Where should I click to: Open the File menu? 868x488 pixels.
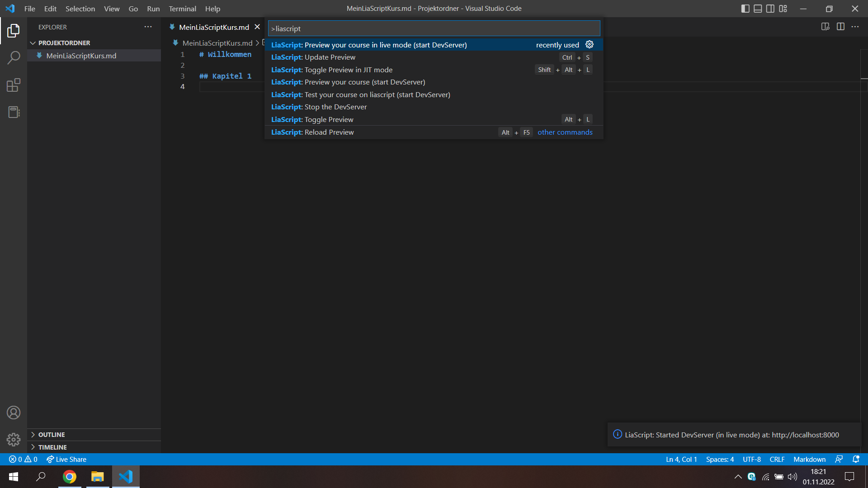tap(30, 9)
